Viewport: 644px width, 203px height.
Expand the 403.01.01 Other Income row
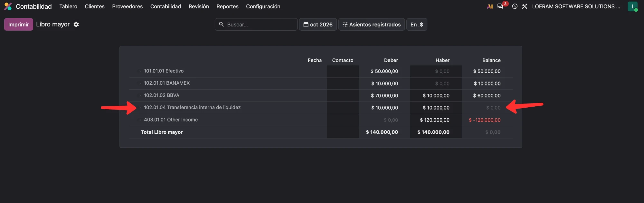pos(140,120)
